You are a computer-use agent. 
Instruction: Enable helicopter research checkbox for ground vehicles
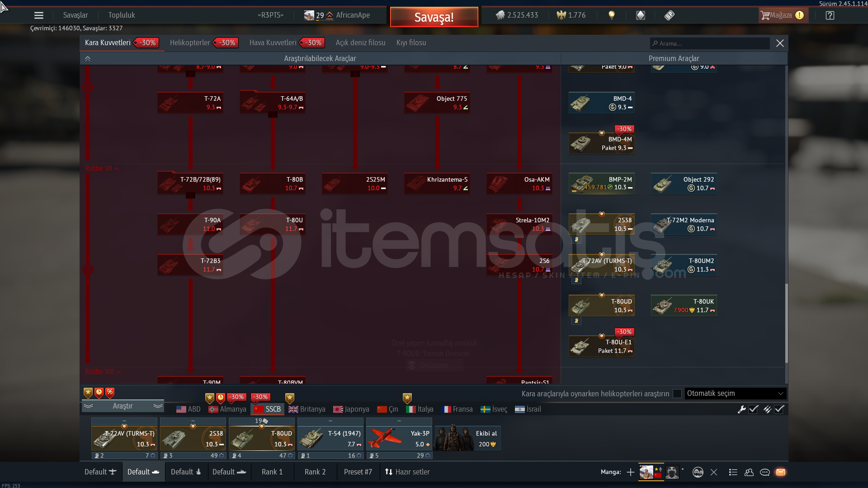677,394
